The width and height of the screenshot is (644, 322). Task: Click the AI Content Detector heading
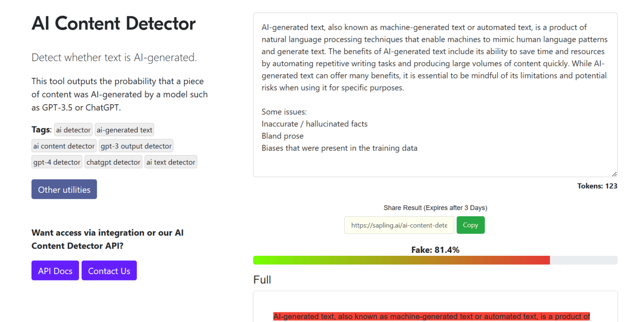pos(113,24)
